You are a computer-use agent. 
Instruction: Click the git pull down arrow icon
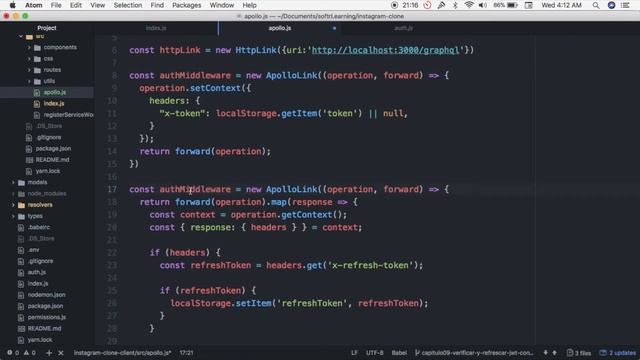coord(545,353)
